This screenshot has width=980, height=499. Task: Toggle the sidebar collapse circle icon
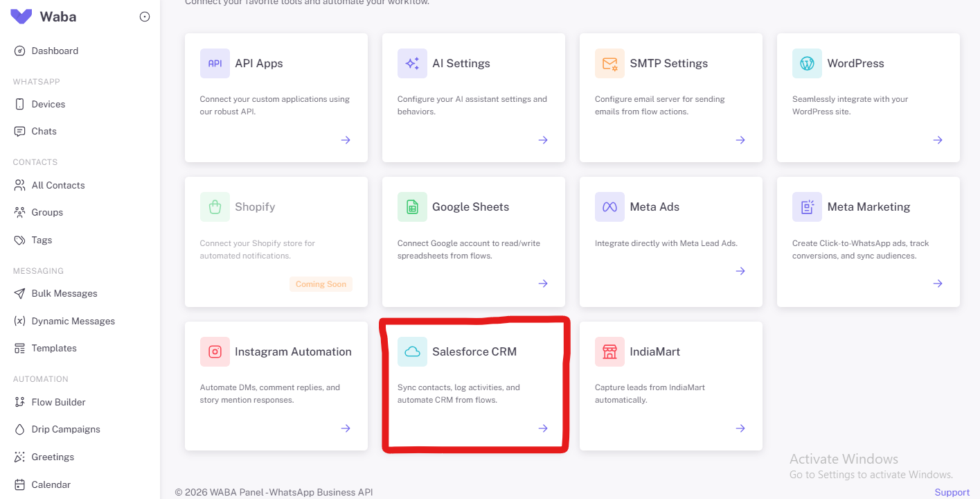click(x=145, y=17)
